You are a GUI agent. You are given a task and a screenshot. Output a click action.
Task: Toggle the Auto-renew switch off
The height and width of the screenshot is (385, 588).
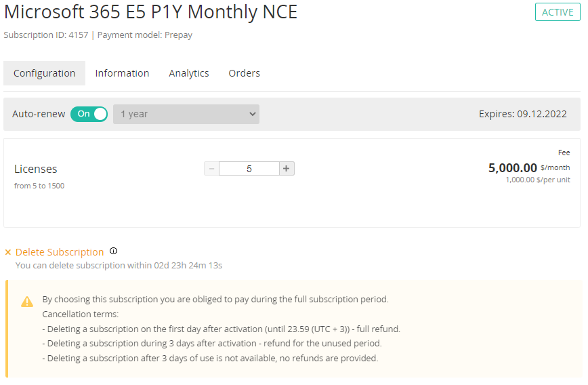[89, 114]
